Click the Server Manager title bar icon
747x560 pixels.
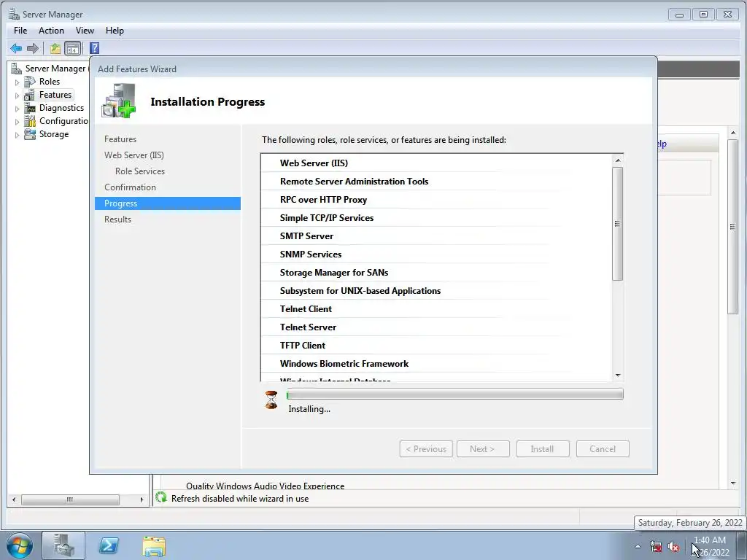15,15
